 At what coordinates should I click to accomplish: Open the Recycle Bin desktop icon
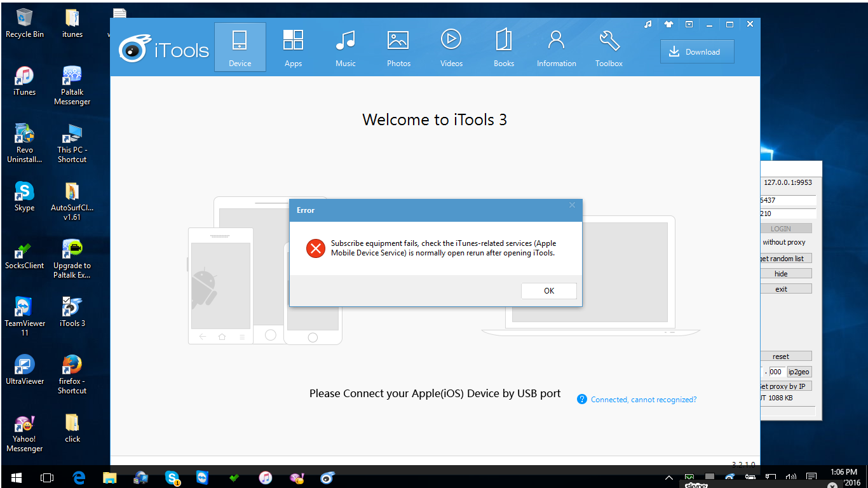click(25, 24)
